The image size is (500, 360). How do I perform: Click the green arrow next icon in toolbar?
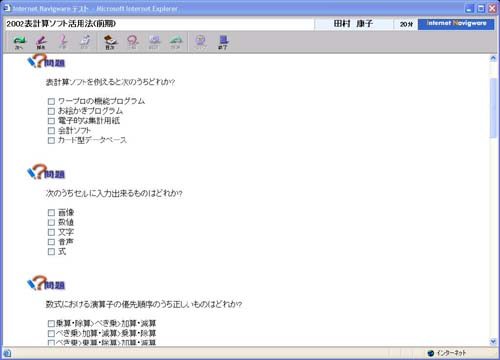(19, 42)
